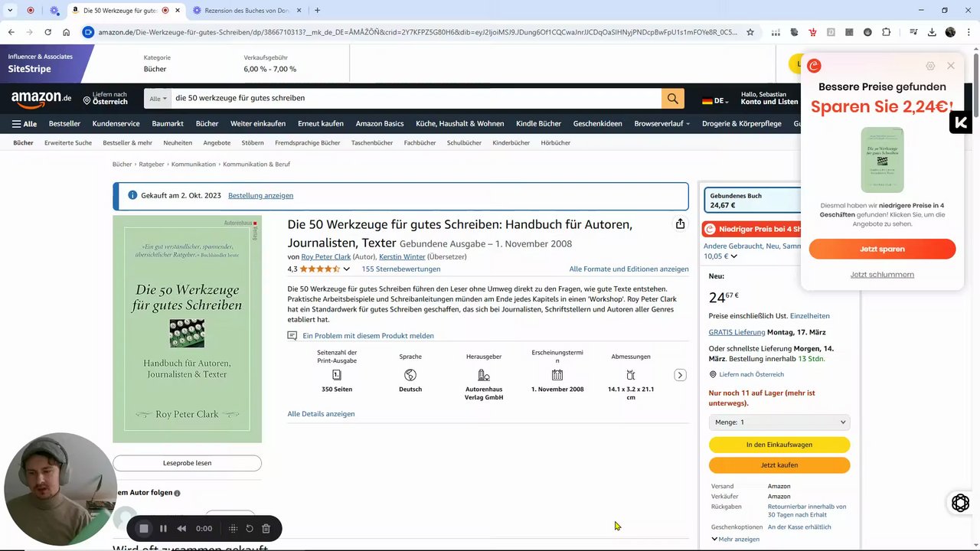Viewport: 980px width, 551px height.
Task: Open the Taschenbücher subnav item
Action: pyautogui.click(x=371, y=143)
